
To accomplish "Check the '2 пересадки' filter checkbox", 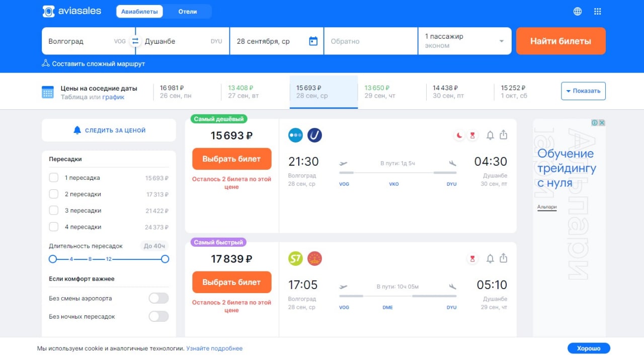I will click(x=54, y=194).
